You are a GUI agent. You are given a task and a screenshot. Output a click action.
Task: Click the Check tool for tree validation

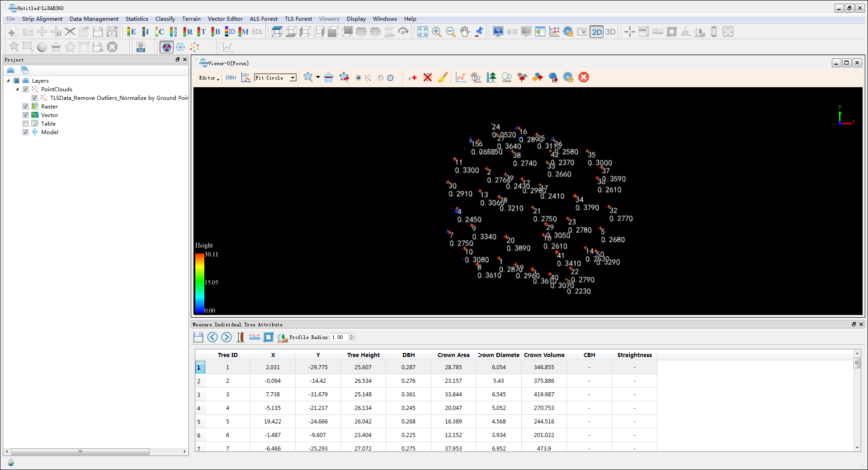(506, 77)
